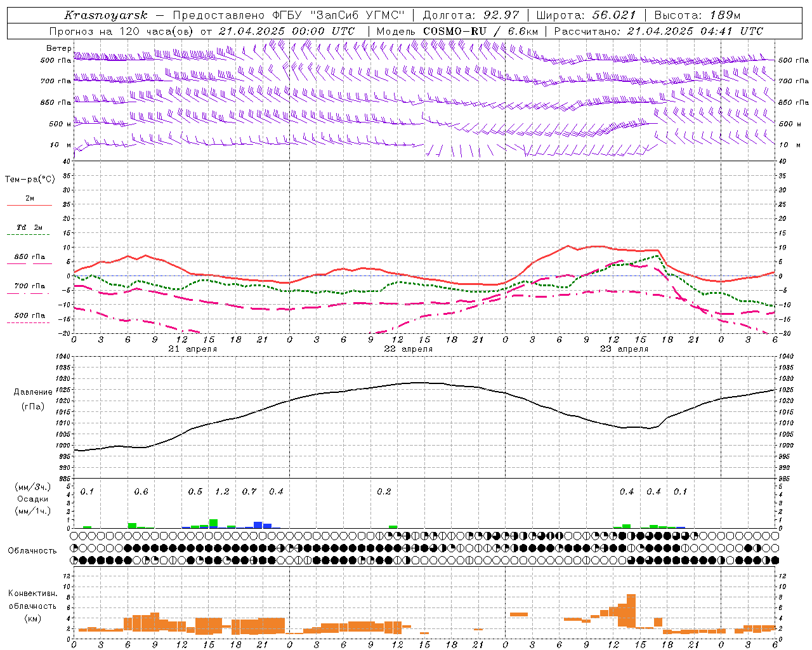The image size is (812, 650).
Task: Click '850 гПа' entry in temperature legend
Action: 29,257
